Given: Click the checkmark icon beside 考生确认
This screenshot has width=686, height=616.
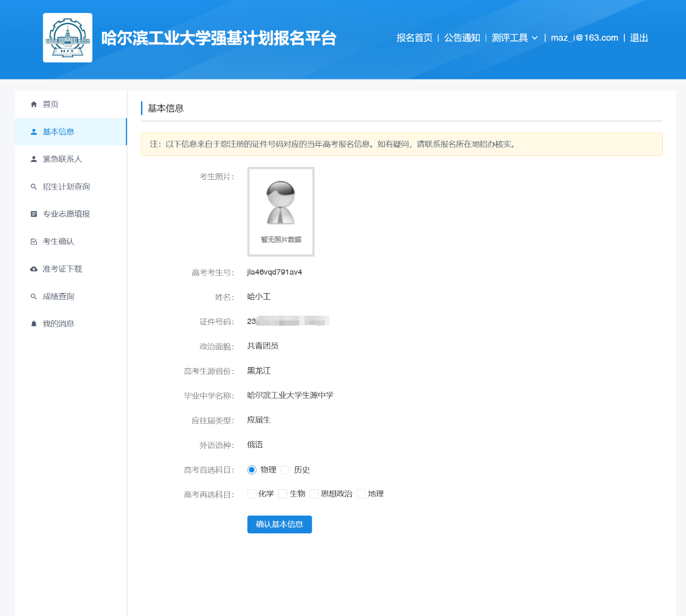Looking at the screenshot, I should click(34, 242).
